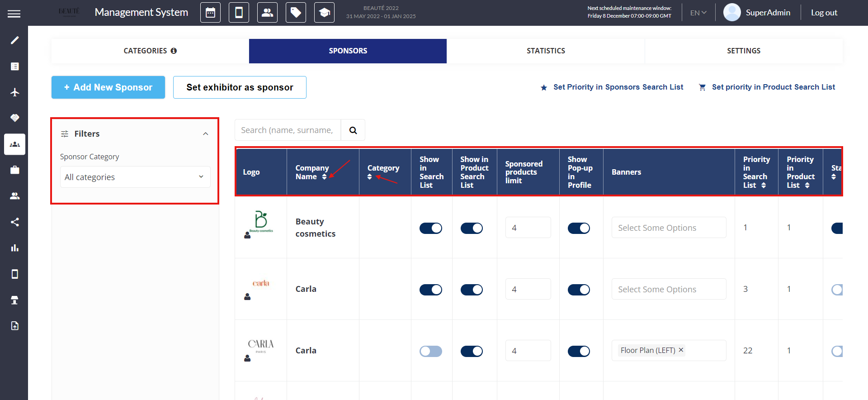Open the people icon in top bar
This screenshot has height=400, width=868.
pos(268,13)
